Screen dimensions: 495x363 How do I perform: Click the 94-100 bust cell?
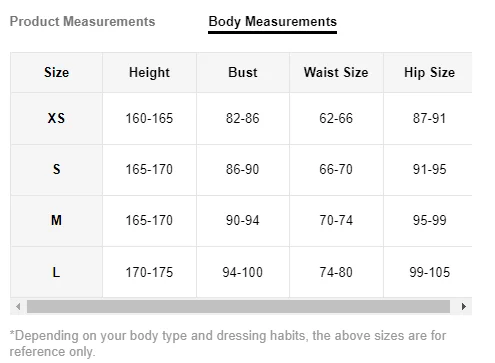pos(243,272)
